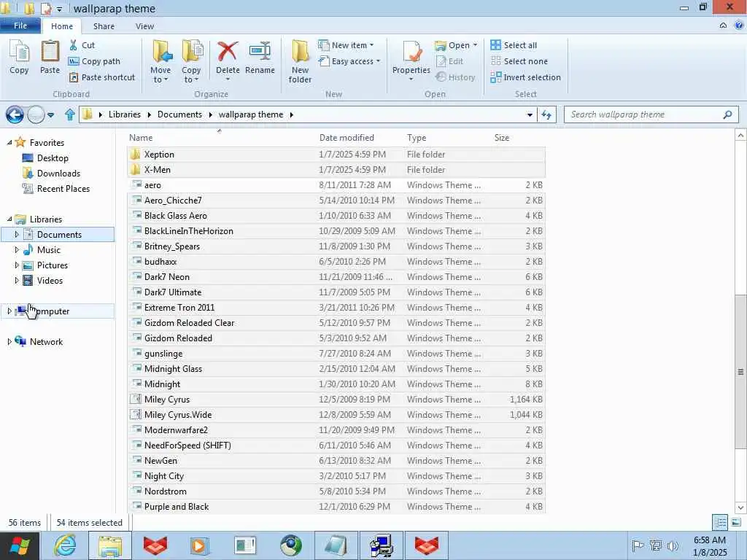The image size is (747, 560).
Task: Select the Black Glass Aero theme file
Action: (336, 216)
